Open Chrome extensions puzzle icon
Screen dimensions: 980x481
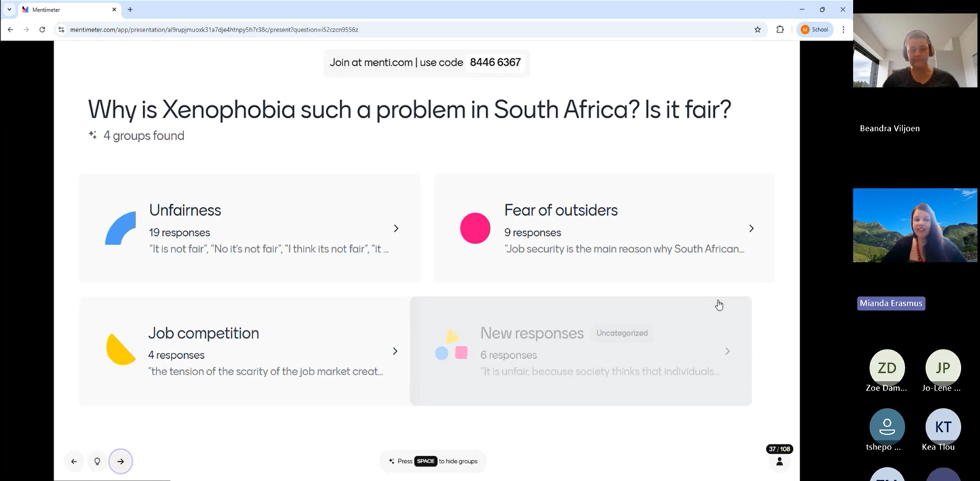point(780,30)
